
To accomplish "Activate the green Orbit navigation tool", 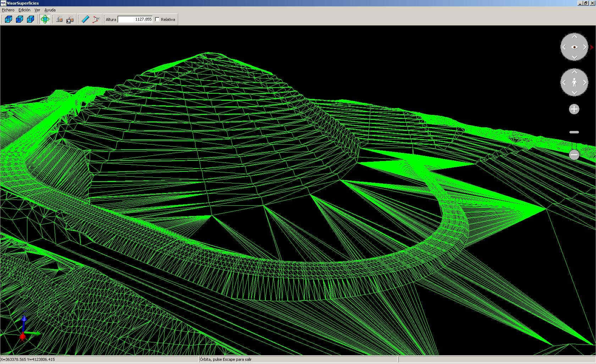I will (x=45, y=19).
